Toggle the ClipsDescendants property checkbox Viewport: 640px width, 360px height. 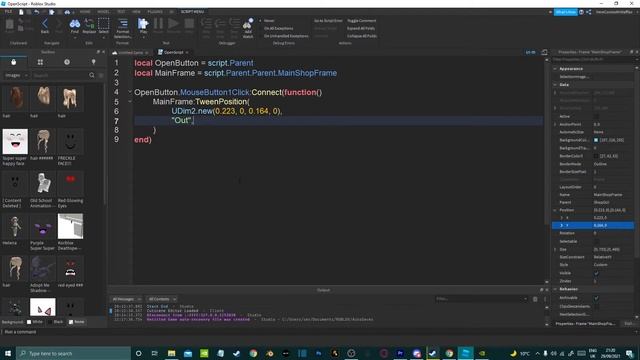596,306
